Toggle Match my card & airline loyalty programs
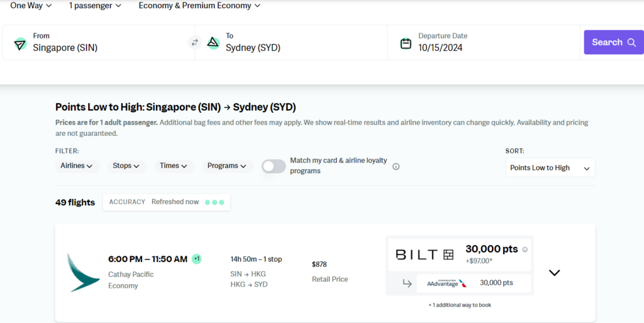This screenshot has height=323, width=644. (x=274, y=166)
